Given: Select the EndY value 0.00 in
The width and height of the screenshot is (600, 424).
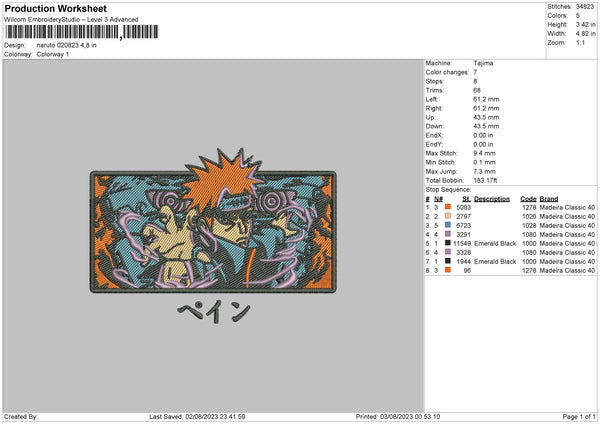Looking at the screenshot, I should click(x=483, y=144).
